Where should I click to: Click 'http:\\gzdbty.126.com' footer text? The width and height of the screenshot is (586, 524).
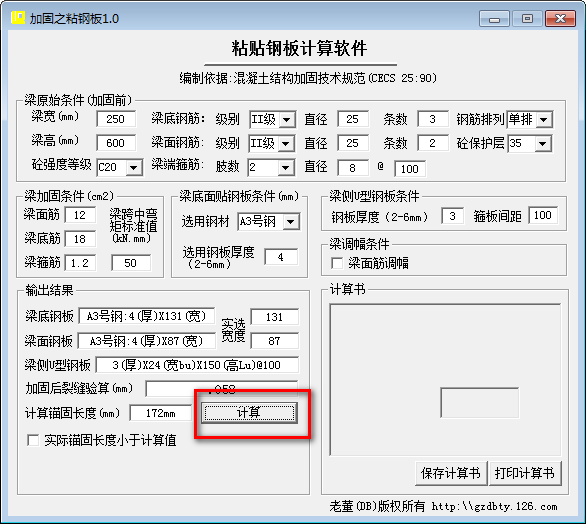pos(494,506)
